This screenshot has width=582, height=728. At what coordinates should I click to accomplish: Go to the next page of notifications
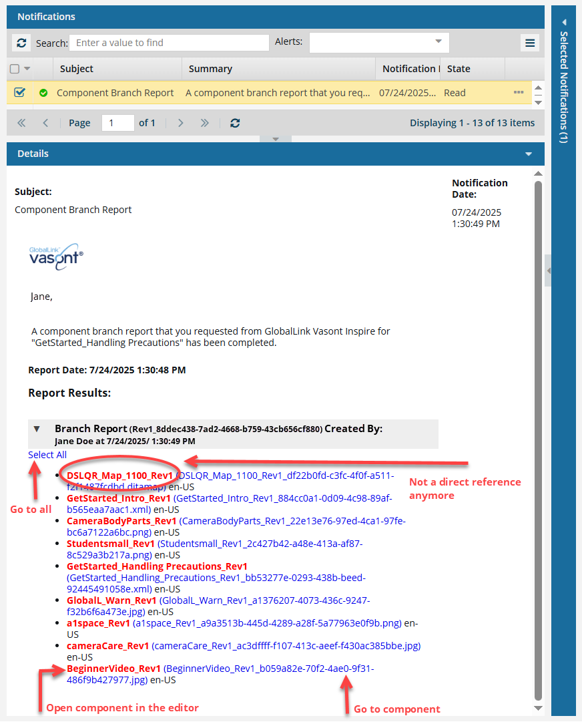(x=181, y=123)
